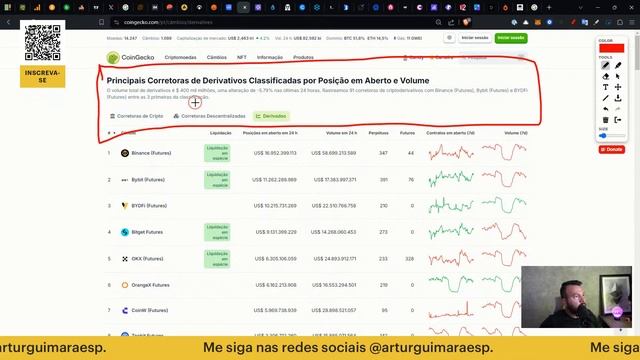Open CoinW (Futures) exchange
Viewport: 640px width, 360px height.
coord(149,311)
